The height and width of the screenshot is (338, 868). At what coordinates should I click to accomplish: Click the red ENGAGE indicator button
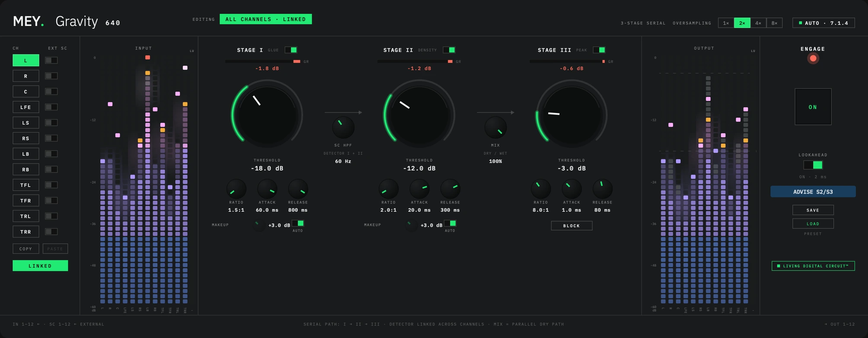[813, 58]
